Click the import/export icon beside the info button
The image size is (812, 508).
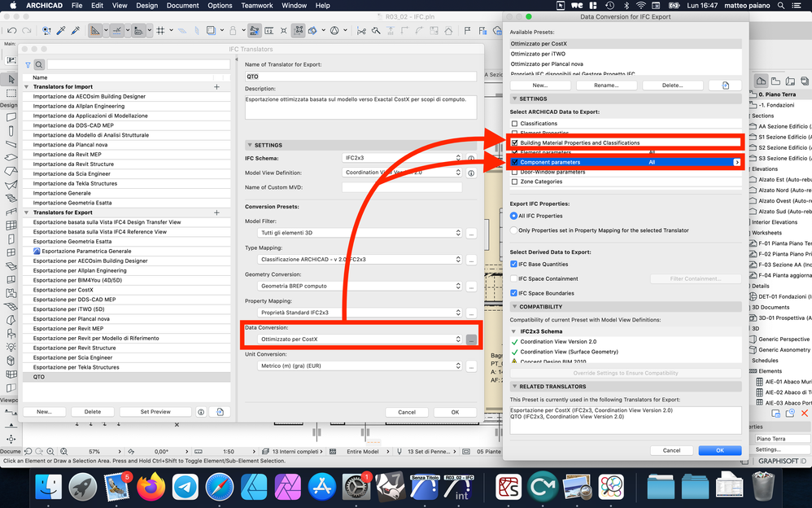[220, 412]
